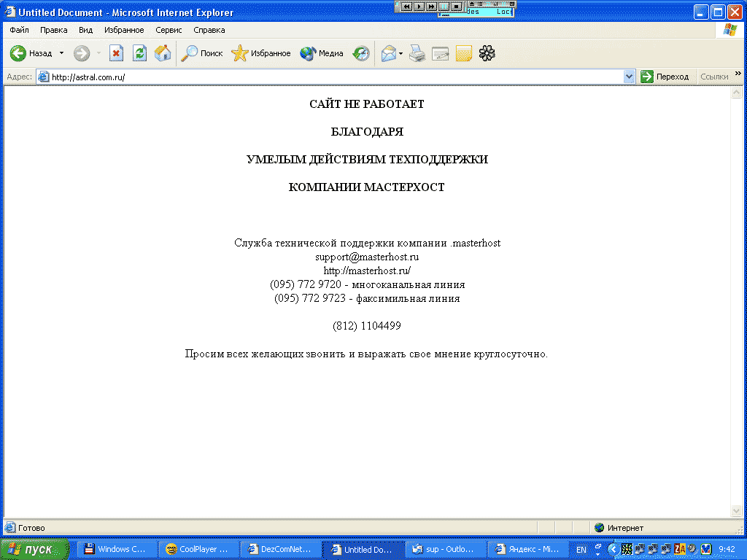Open the Mail toolbar icon
The width and height of the screenshot is (747, 560).
pos(389,53)
